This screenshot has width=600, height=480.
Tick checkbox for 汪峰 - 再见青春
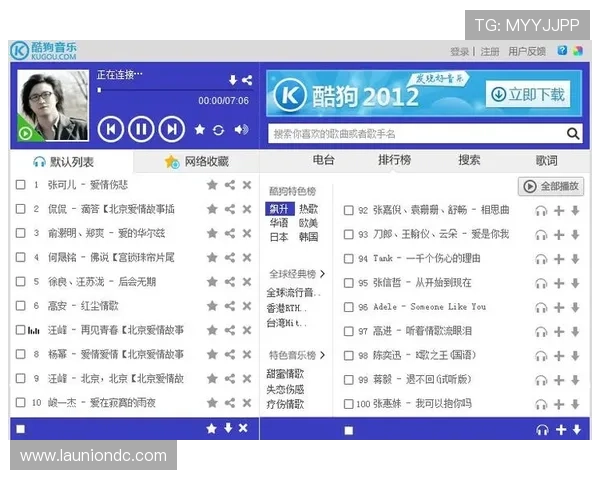point(20,330)
